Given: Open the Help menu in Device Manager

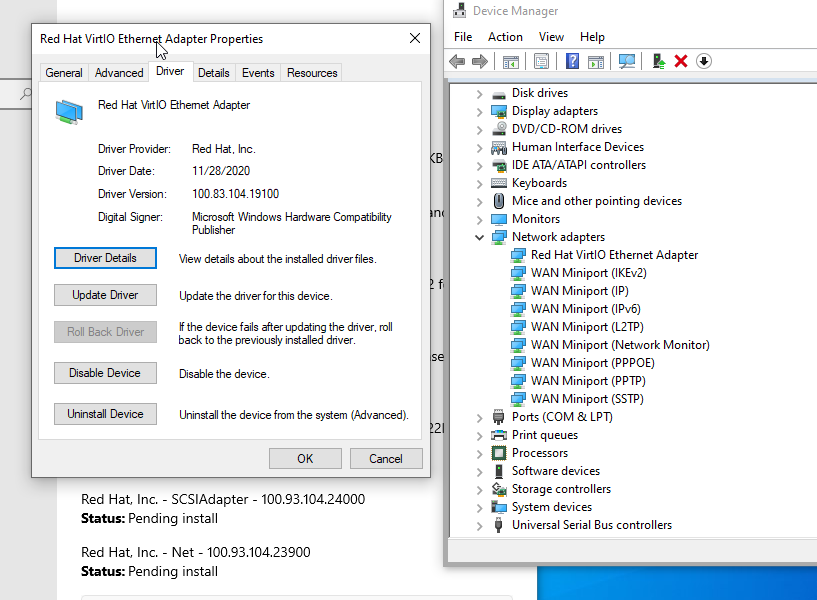Looking at the screenshot, I should [x=592, y=37].
